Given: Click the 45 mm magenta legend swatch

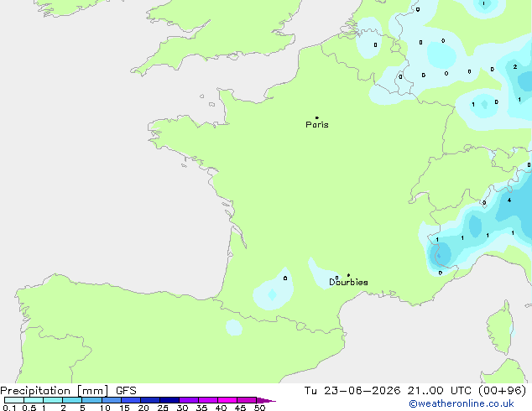Looking at the screenshot, I should pyautogui.click(x=247, y=400).
